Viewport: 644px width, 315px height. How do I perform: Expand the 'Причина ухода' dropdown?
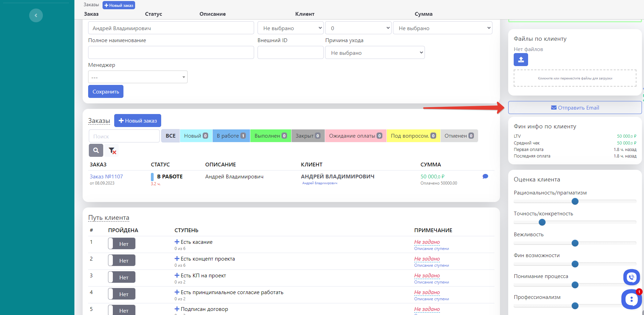(374, 53)
